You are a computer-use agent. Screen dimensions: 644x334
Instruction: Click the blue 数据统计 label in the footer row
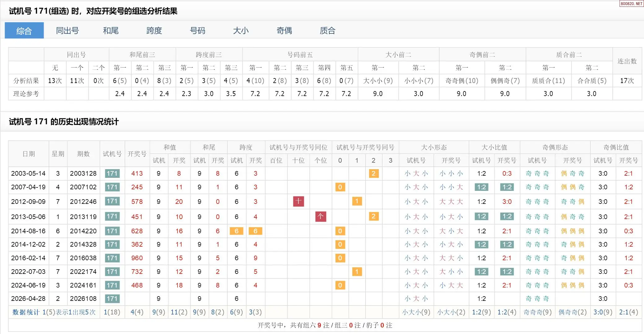[x=26, y=312]
